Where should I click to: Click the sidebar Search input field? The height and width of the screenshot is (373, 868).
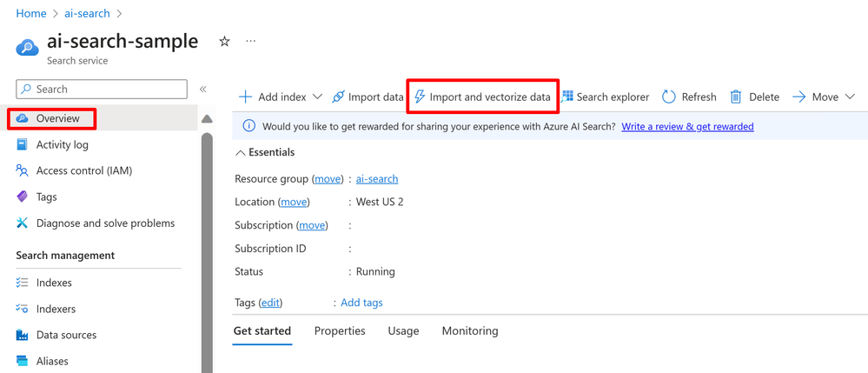pyautogui.click(x=102, y=90)
